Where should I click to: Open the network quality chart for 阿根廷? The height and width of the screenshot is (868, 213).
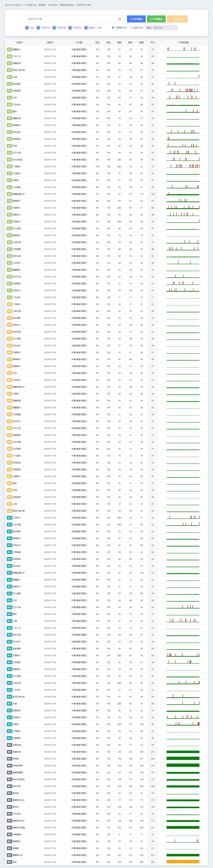[183, 759]
